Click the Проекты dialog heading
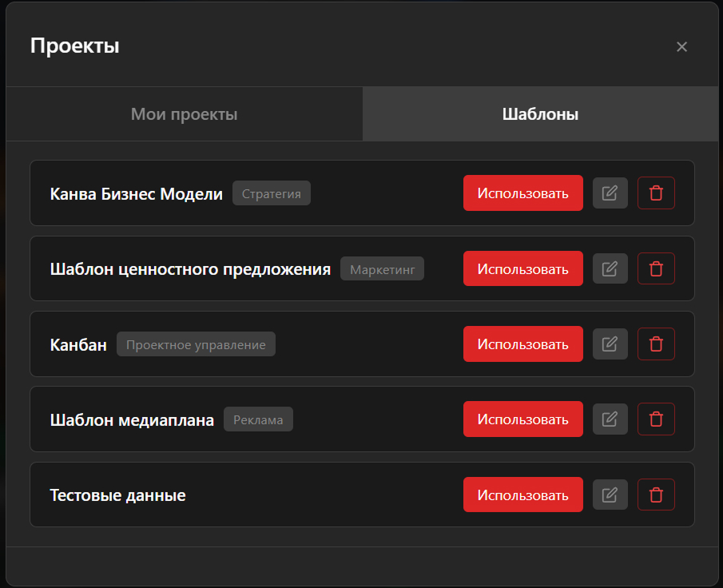This screenshot has width=723, height=588. [x=75, y=46]
